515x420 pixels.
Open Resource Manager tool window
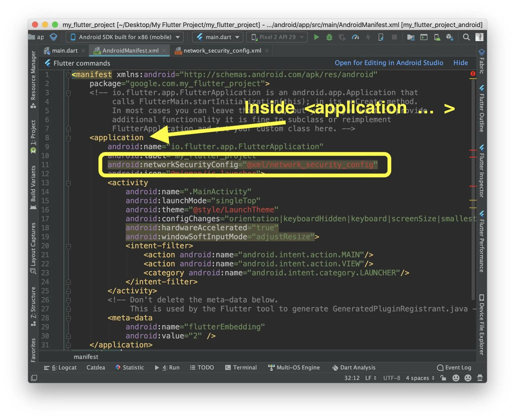33,80
